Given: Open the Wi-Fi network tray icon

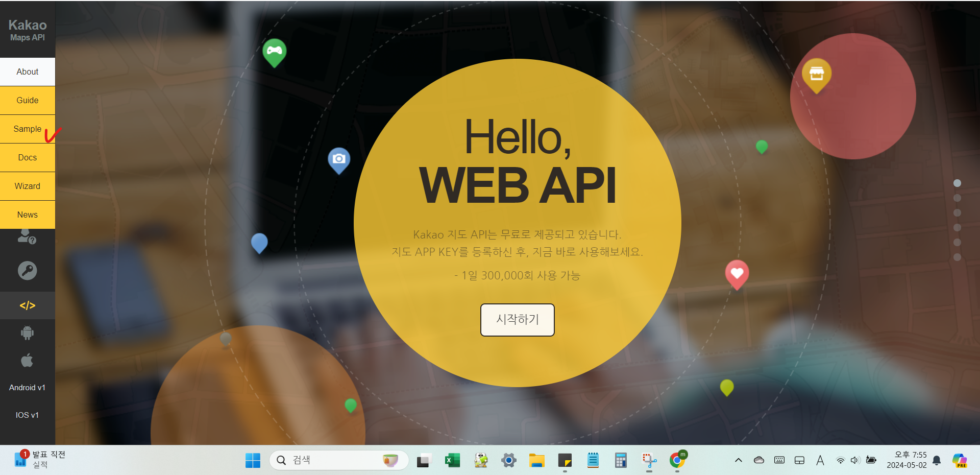Looking at the screenshot, I should point(840,461).
